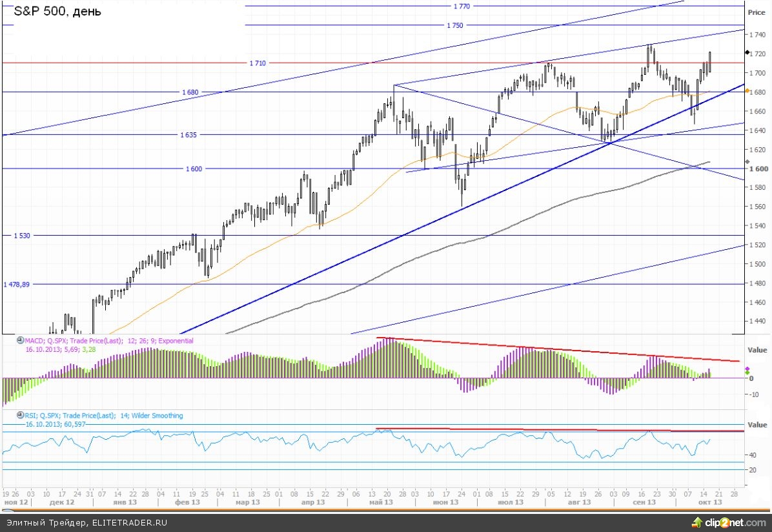This screenshot has width=772, height=532.
Task: Click the clip2net.com logo
Action: pos(729,523)
